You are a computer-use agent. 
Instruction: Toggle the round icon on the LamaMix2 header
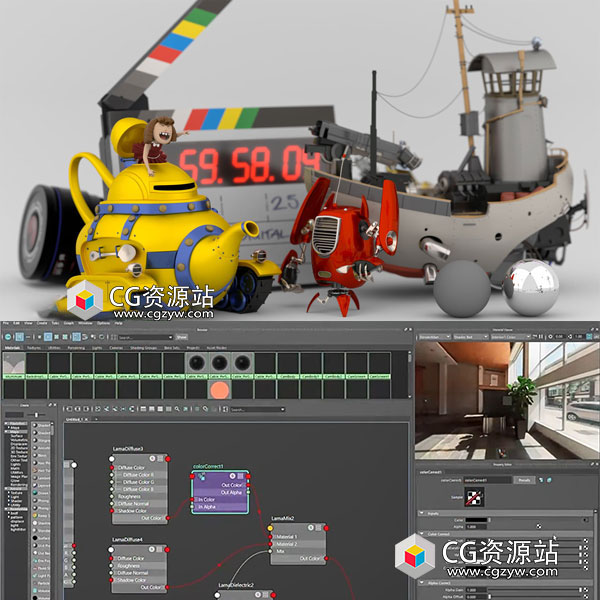tap(311, 528)
